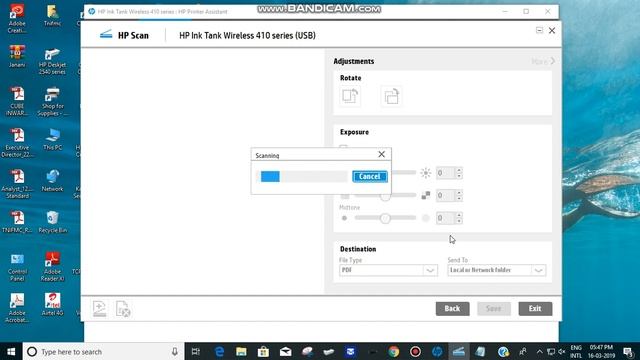Open the Recycle Bin
Image resolution: width=640 pixels, height=360 pixels.
tap(52, 222)
